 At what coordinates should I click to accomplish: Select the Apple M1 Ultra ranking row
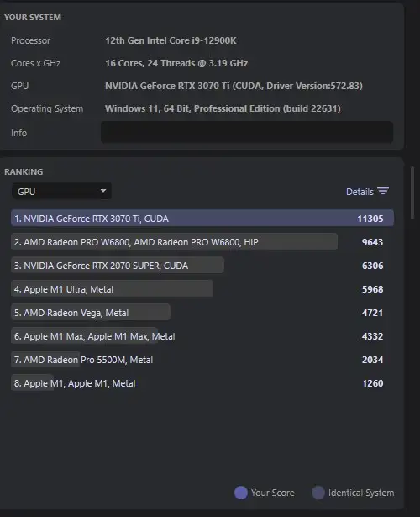tap(202, 289)
